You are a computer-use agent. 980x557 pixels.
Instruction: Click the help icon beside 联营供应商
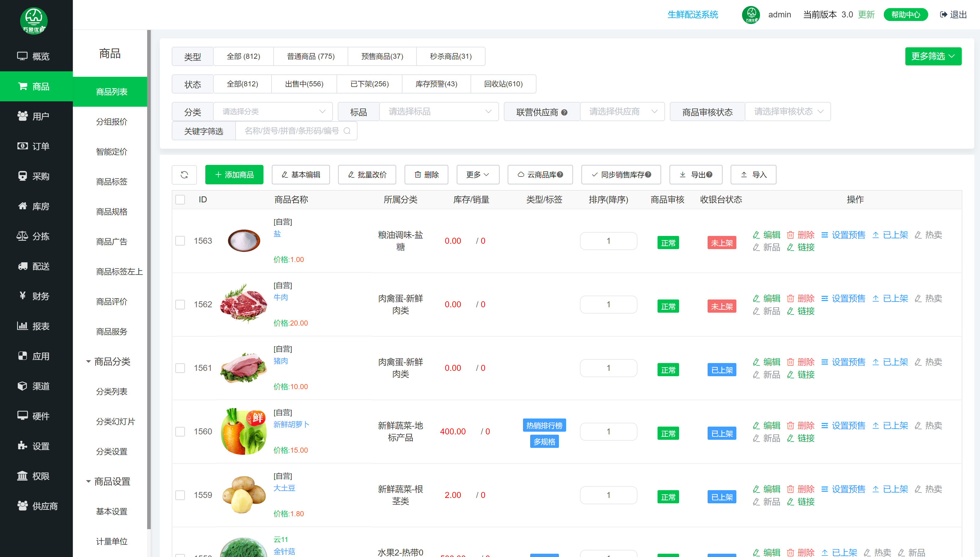coord(564,112)
